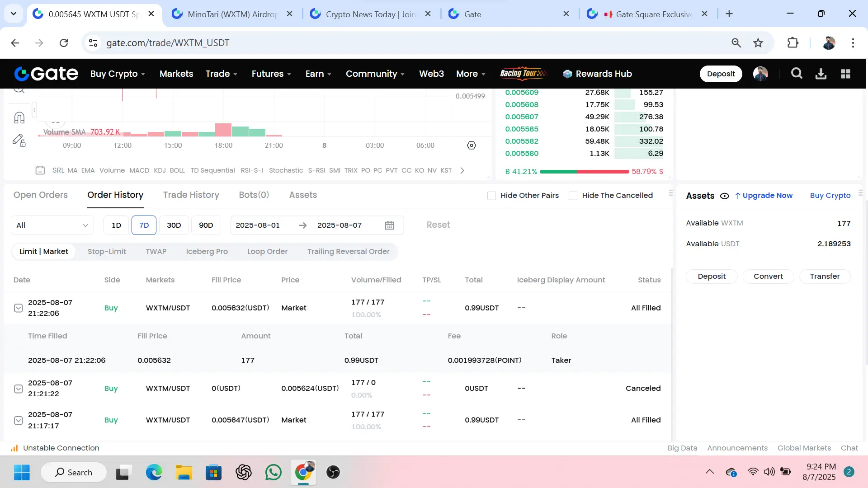Screen dimensions: 868x488
Task: Open the Earn dropdown menu
Action: pyautogui.click(x=318, y=74)
